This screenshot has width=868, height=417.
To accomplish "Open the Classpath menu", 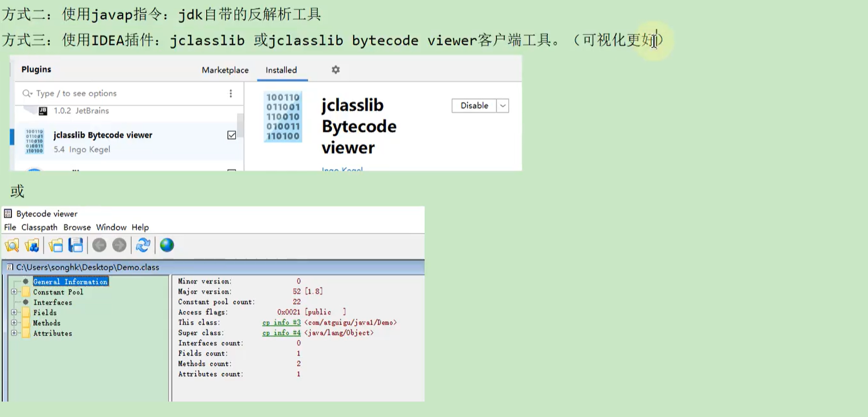I will click(40, 227).
